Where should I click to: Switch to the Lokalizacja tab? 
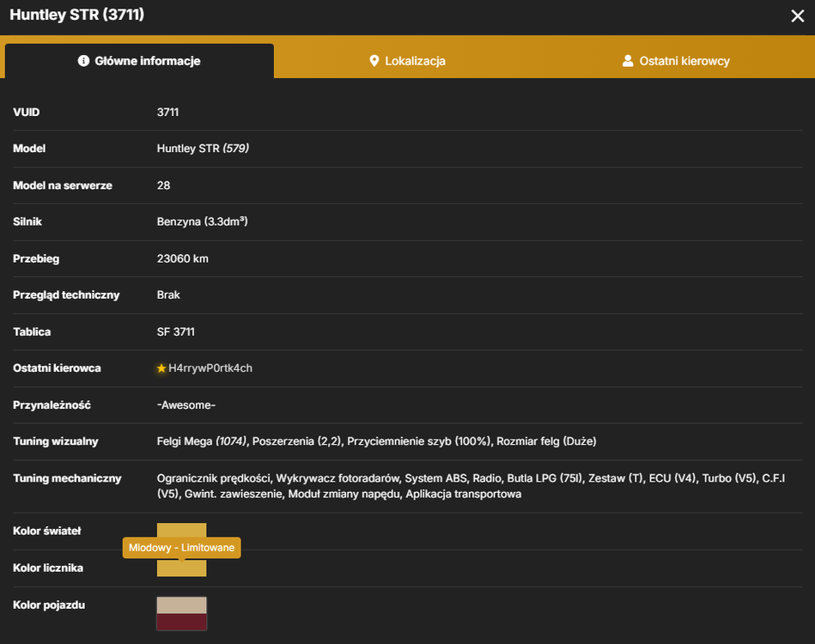[407, 61]
